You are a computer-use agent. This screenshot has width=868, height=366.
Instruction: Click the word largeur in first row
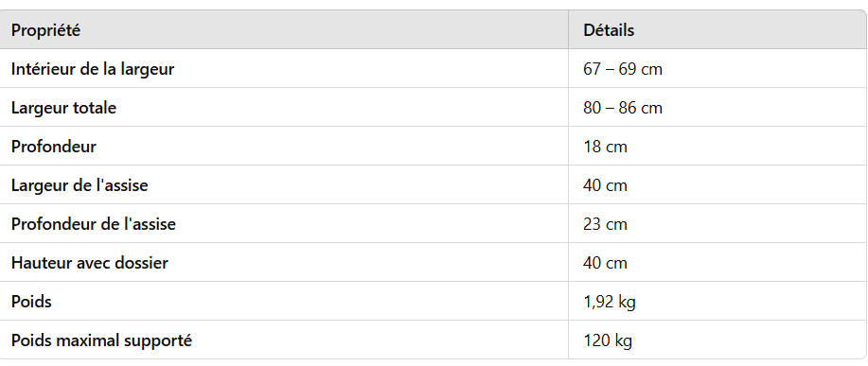pos(144,70)
